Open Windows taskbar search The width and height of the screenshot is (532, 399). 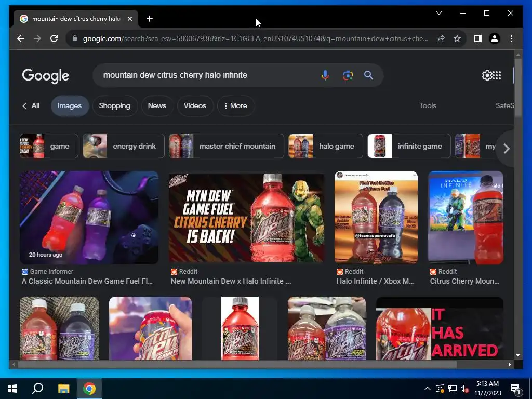(37, 389)
